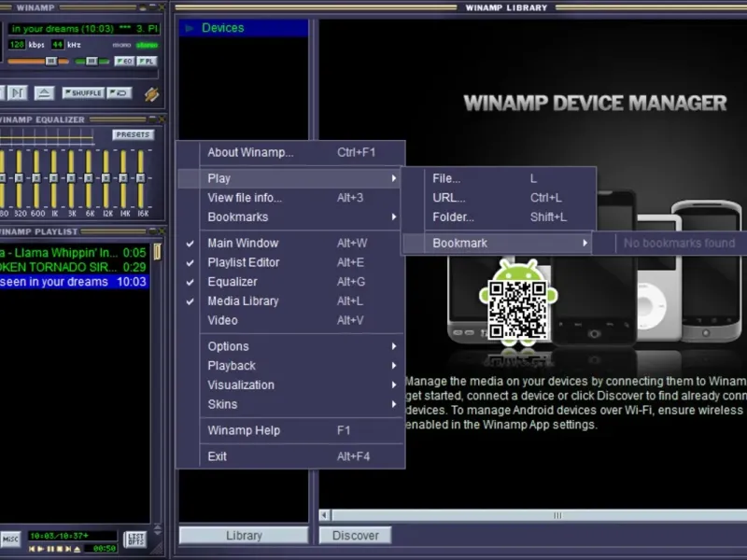747x560 pixels.
Task: Click the playlist mini eject button
Action: click(x=78, y=549)
